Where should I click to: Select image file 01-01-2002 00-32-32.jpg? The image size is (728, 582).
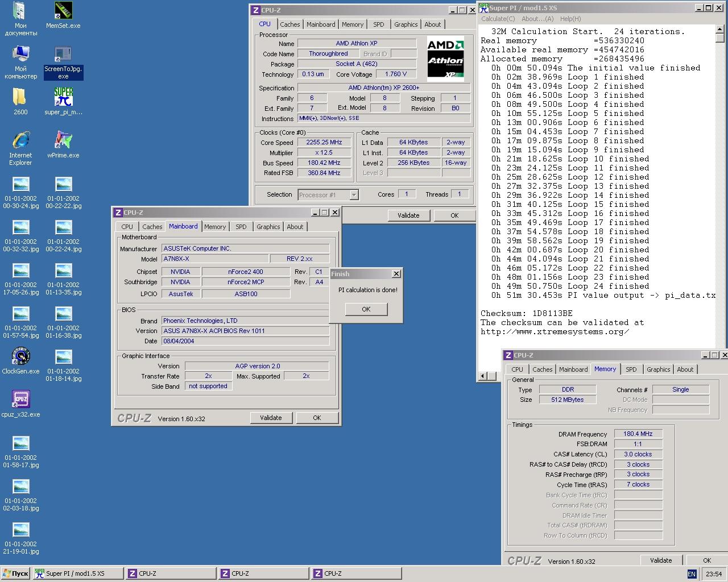(20, 235)
